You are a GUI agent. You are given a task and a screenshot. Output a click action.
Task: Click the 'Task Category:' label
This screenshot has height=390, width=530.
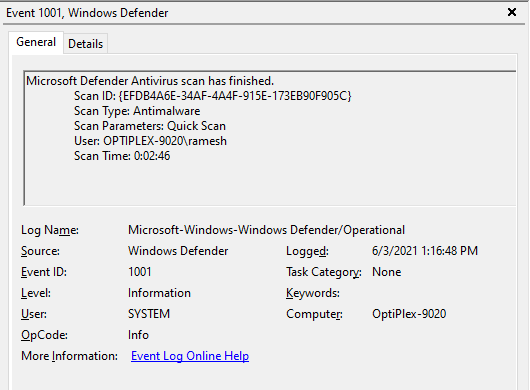point(324,272)
